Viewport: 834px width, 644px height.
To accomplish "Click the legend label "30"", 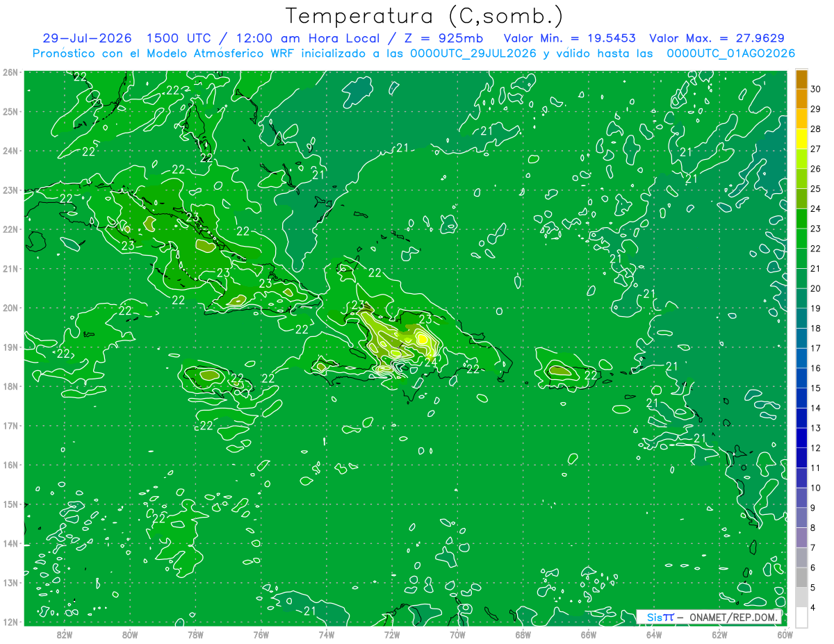I will [815, 89].
